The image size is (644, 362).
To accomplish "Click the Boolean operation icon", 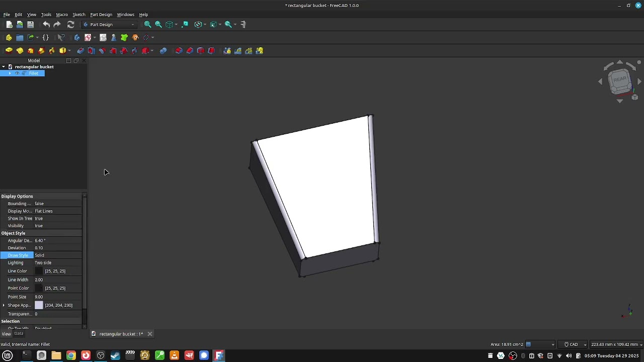I will pos(163,50).
